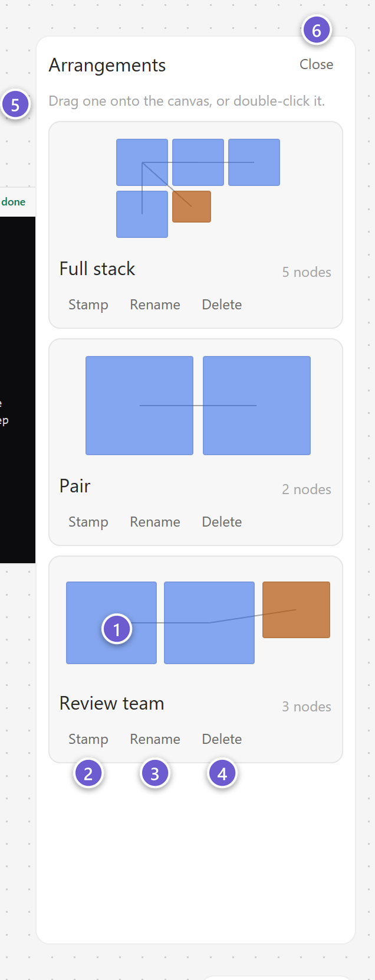This screenshot has width=375, height=980.
Task: Click the "Review team" title text
Action: pos(112,704)
